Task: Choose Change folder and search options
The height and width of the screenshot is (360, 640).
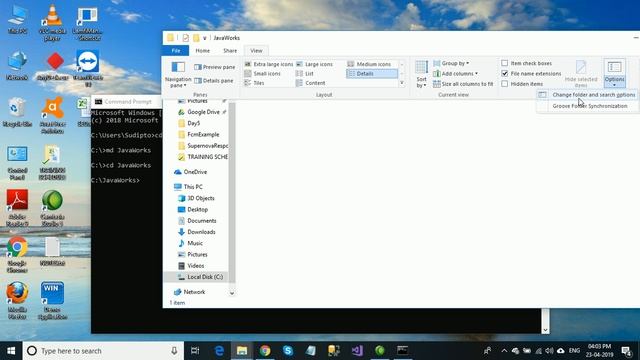Action: [587, 95]
